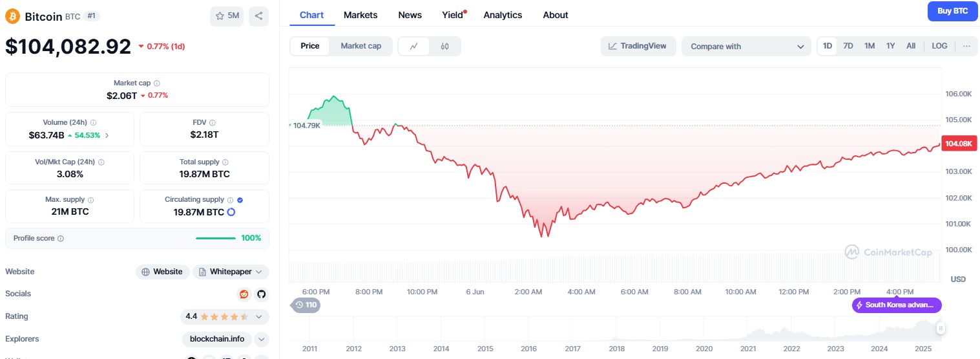Open the GitHub social link icon
Viewport: 980px width, 359px height.
pyautogui.click(x=261, y=294)
